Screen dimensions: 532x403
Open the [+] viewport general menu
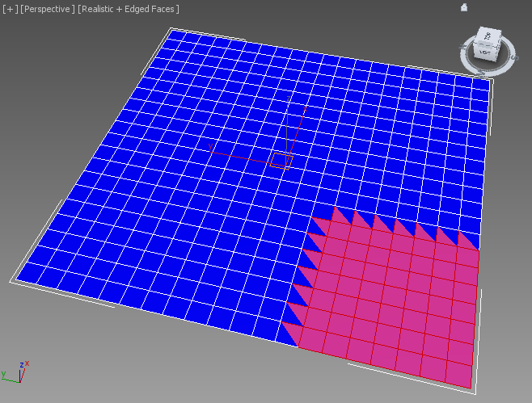(11, 9)
